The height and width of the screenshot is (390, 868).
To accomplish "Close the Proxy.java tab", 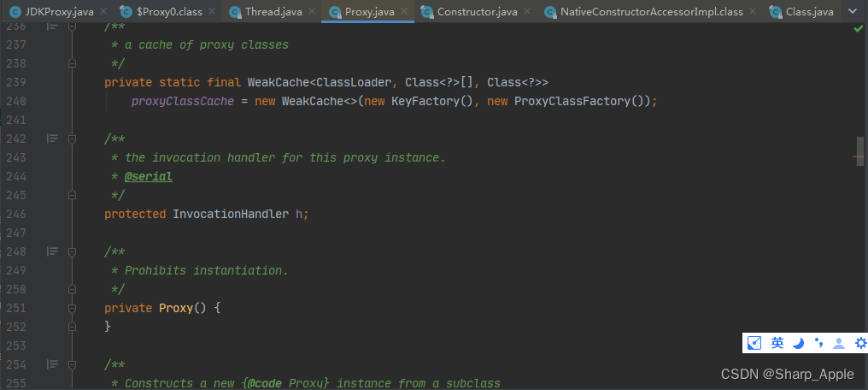I will (x=404, y=11).
